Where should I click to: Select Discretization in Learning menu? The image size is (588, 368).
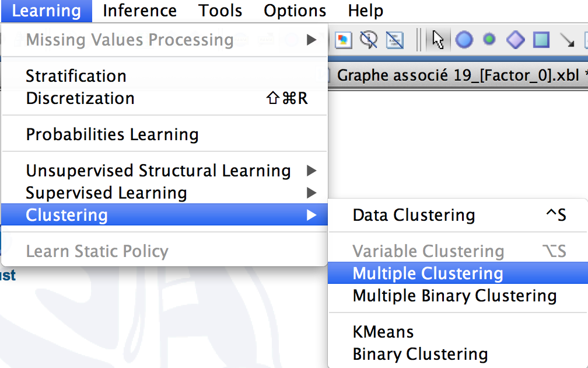[164, 98]
